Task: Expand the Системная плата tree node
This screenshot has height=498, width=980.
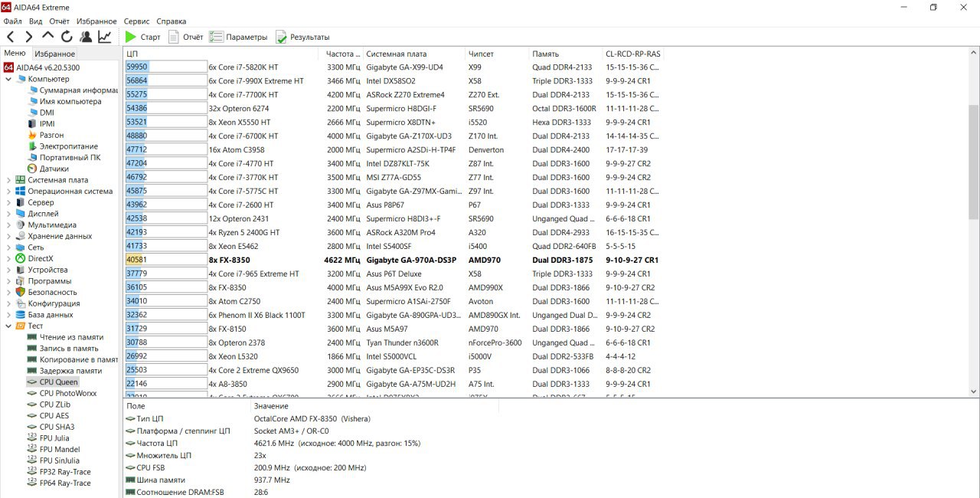Action: tap(8, 180)
